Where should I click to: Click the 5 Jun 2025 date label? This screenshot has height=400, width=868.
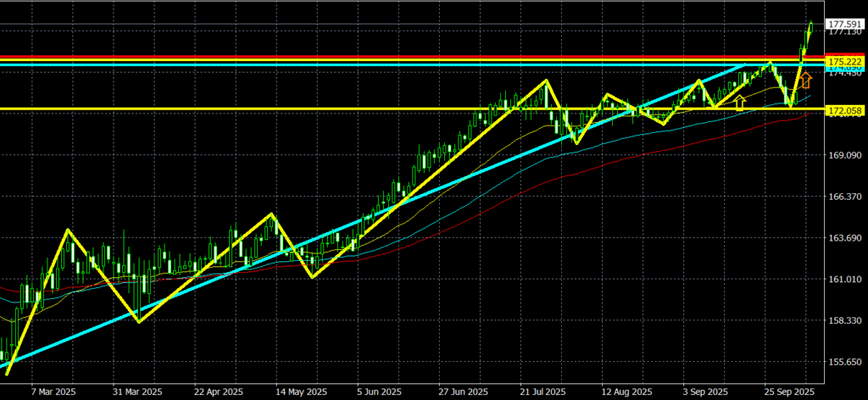click(379, 392)
